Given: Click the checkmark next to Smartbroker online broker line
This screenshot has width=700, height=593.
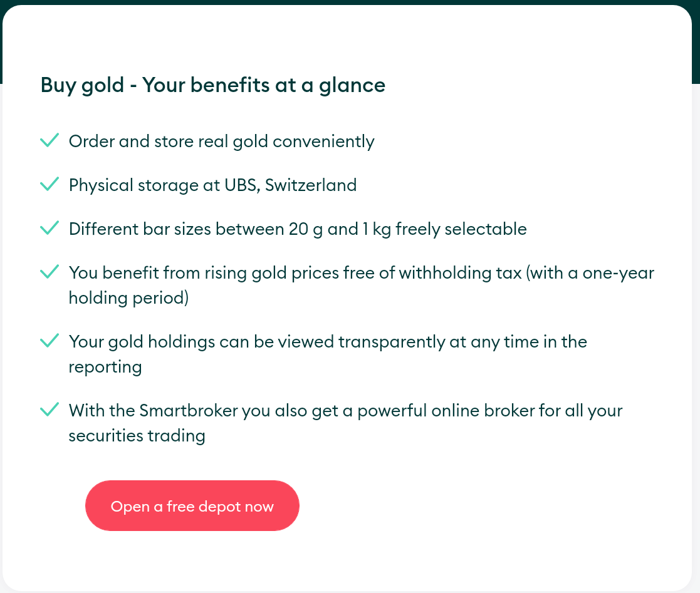Looking at the screenshot, I should 50,409.
